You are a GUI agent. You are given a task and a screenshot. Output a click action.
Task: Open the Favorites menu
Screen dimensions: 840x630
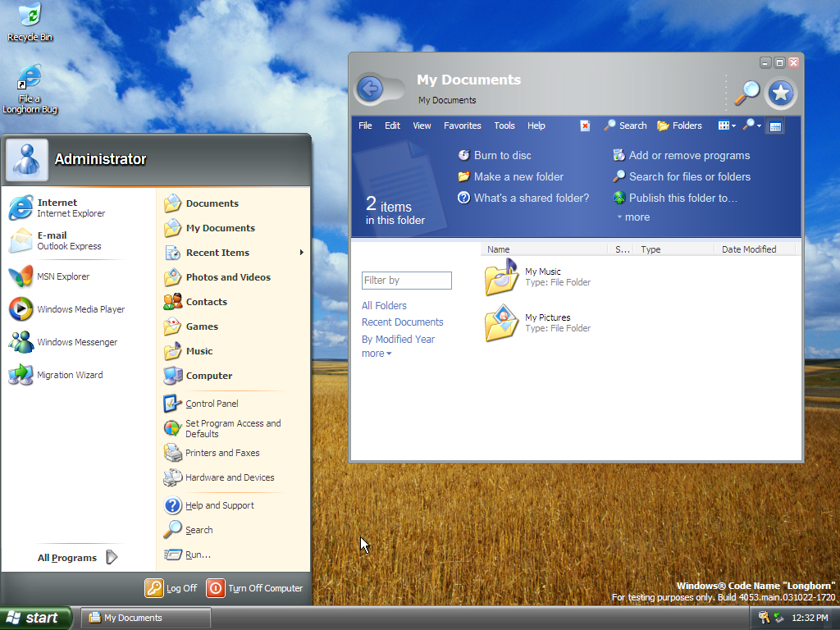[x=463, y=126]
